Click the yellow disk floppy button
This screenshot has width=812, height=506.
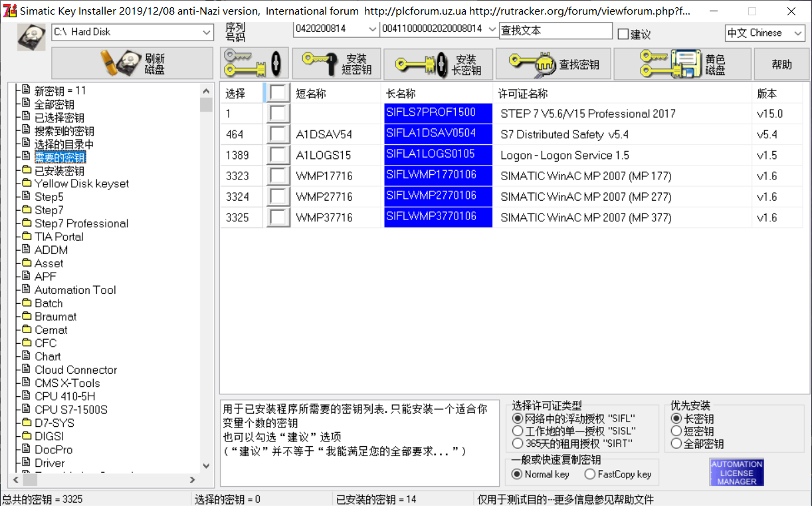coord(682,64)
